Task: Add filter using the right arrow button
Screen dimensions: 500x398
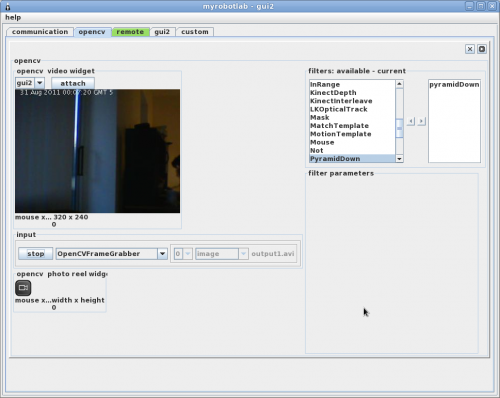Action: [422, 121]
